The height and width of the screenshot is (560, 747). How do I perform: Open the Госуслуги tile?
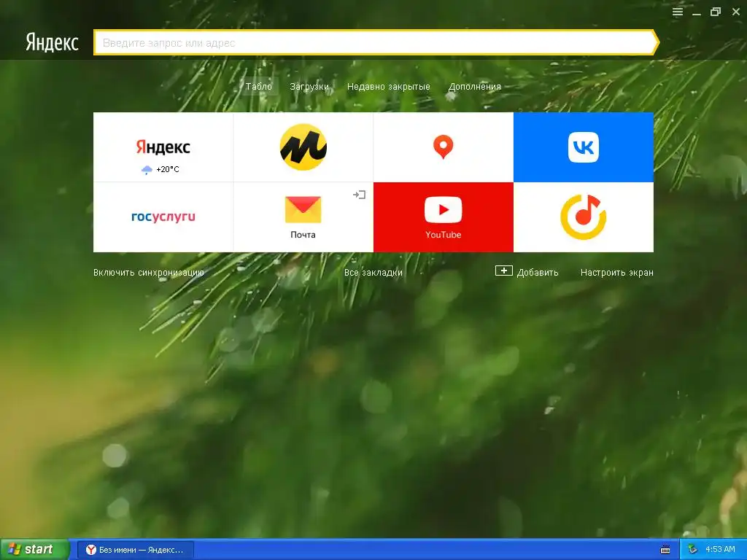[x=163, y=217]
